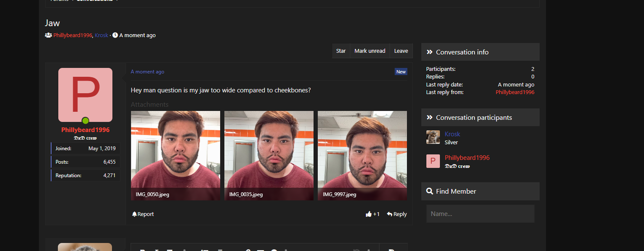Screen dimensions: 644x251
Task: Click the Star conversation button
Action: (341, 51)
